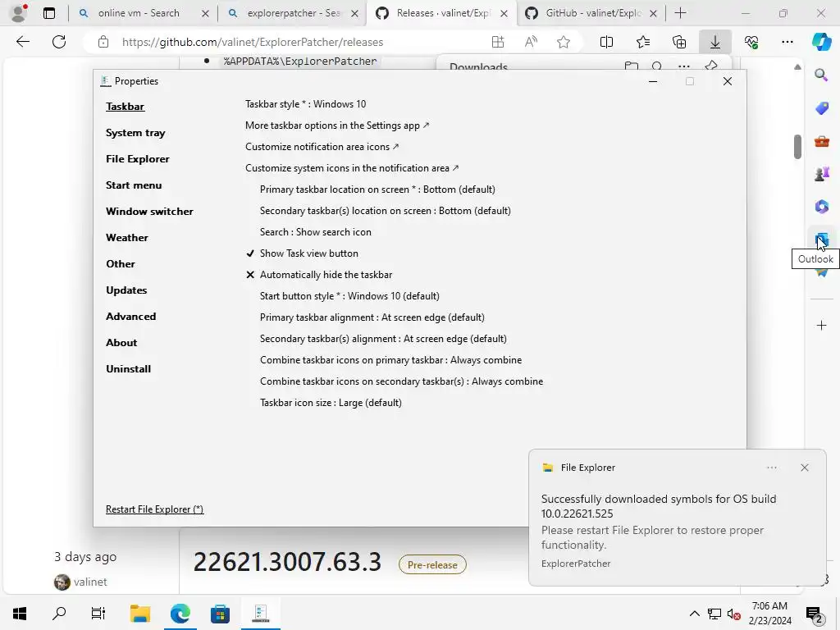Reload the GitHub releases page
The image size is (840, 630).
pyautogui.click(x=59, y=42)
